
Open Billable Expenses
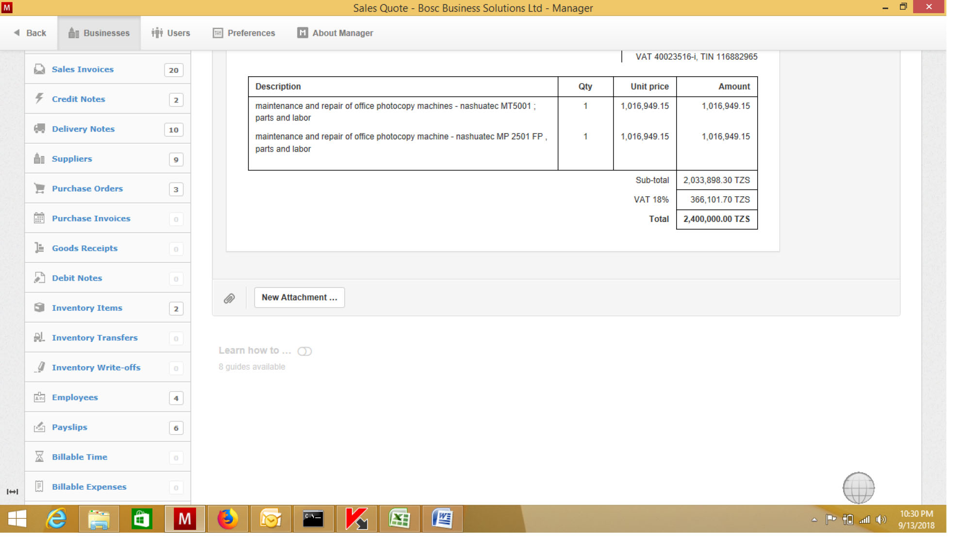tap(107, 487)
